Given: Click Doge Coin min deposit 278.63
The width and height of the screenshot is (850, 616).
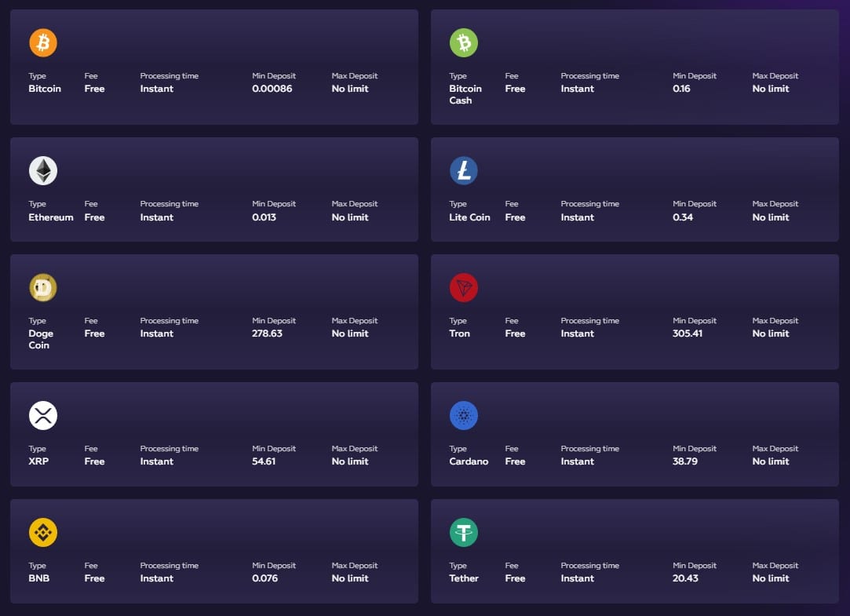Looking at the screenshot, I should 267,334.
